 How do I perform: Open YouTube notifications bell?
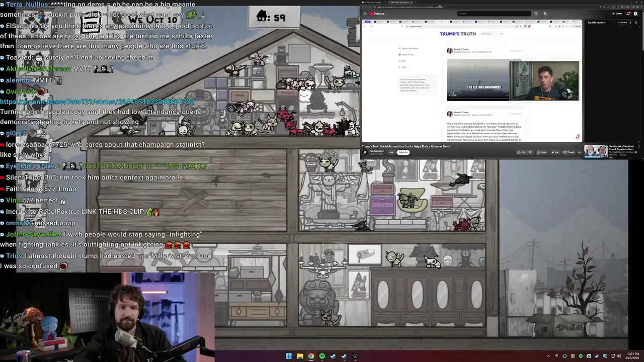point(628,14)
